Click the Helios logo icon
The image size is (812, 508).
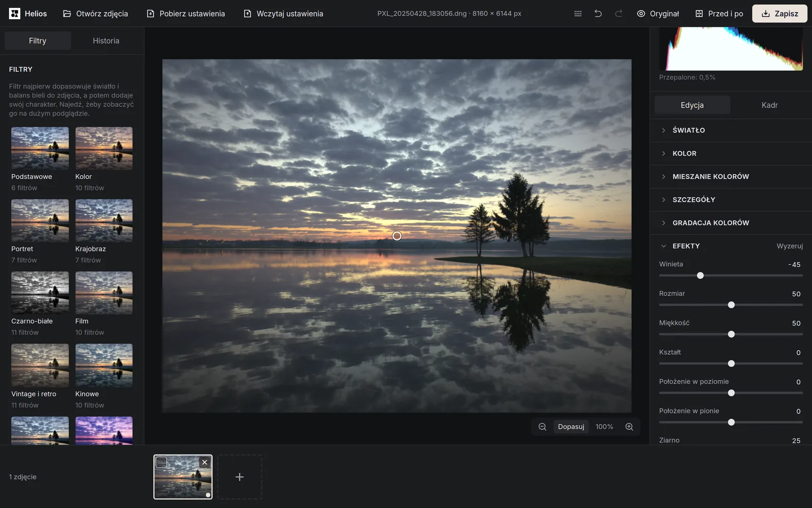point(15,14)
